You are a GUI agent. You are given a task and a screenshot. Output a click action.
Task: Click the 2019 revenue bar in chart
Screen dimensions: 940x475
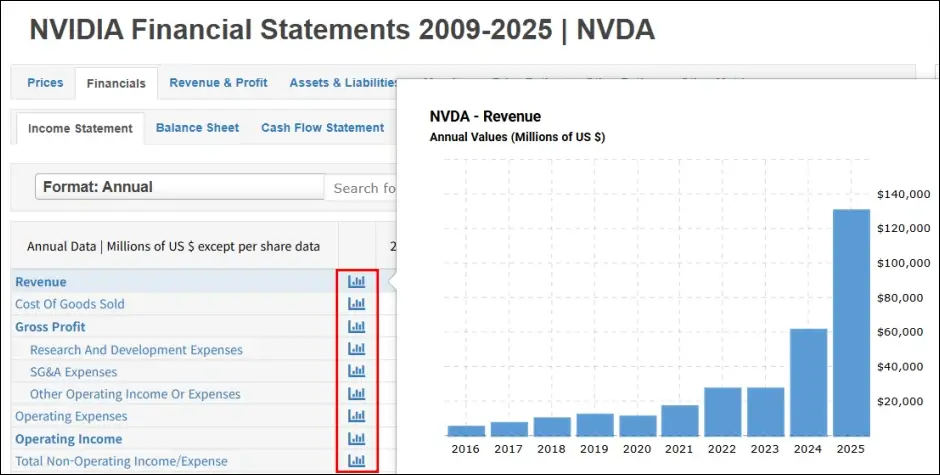tap(595, 425)
